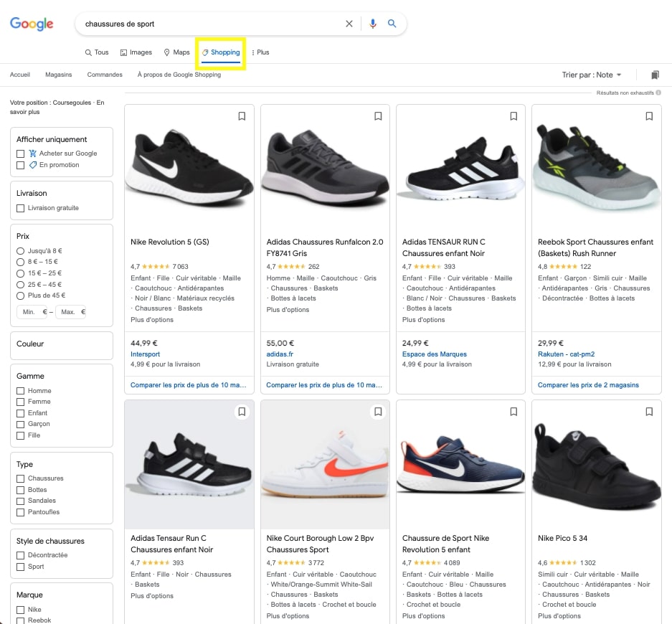The width and height of the screenshot is (672, 624).
Task: Check the Femme gamme filter
Action: click(20, 402)
